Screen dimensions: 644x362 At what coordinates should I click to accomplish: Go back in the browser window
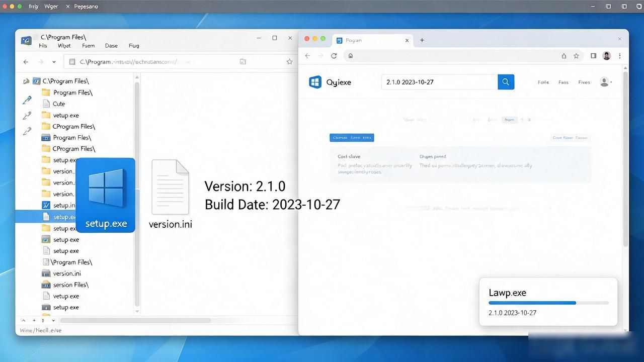[x=307, y=56]
